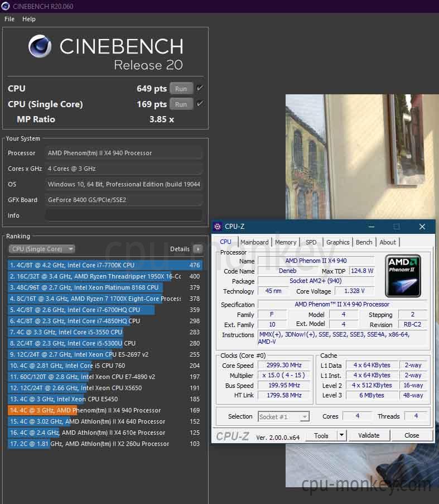The width and height of the screenshot is (439, 504).
Task: Select ranking row 9 Xeon E5-2697 v2
Action: [105, 354]
